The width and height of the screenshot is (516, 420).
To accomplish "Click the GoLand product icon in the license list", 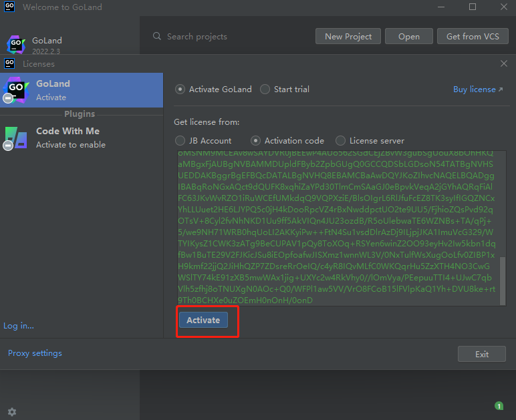I will (16, 89).
